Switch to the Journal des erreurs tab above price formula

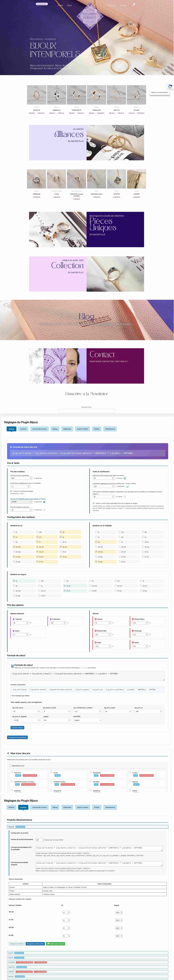pos(39,429)
